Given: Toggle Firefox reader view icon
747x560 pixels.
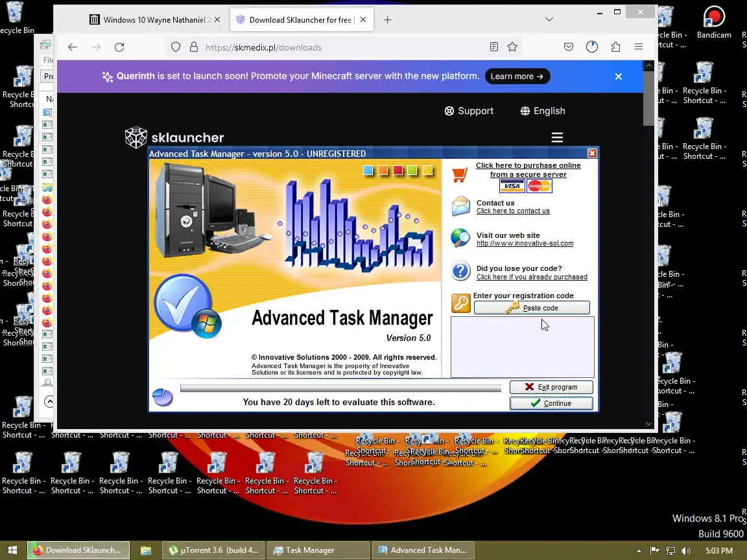Looking at the screenshot, I should [x=494, y=47].
